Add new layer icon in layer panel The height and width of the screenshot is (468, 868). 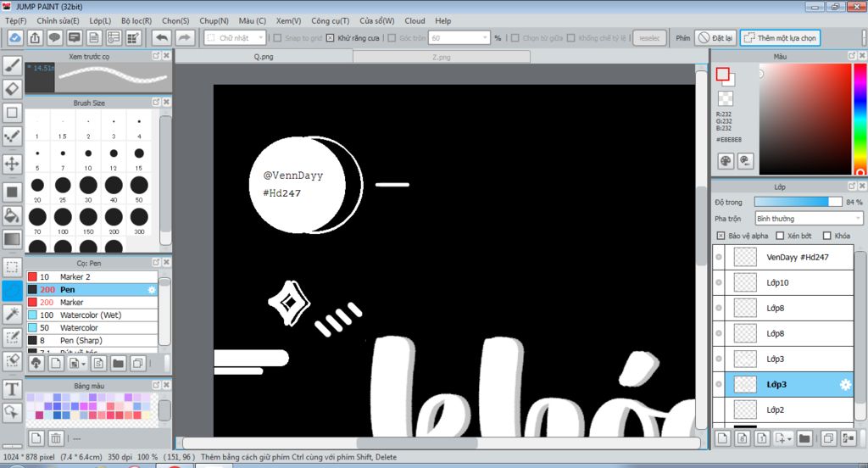coord(722,438)
